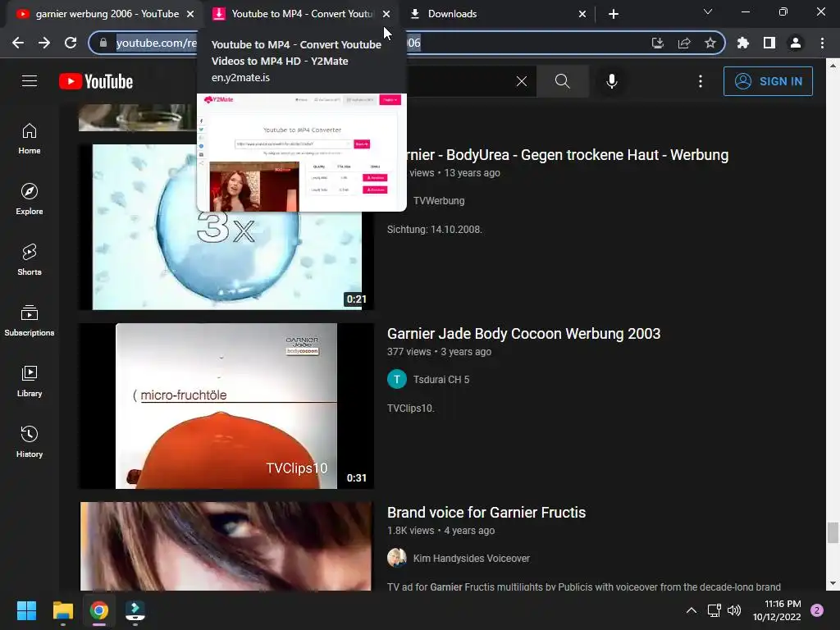Open micro-fruchtöle video thumbnail

pyautogui.click(x=226, y=405)
